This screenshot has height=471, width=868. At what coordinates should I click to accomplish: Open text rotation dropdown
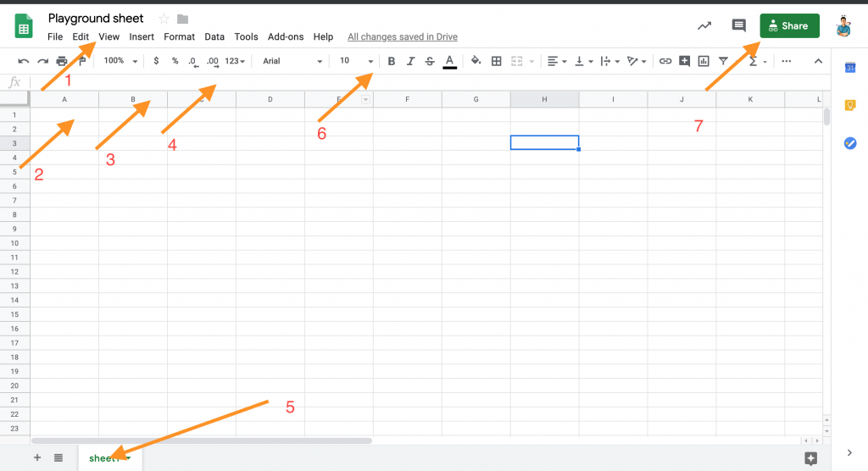[636, 62]
